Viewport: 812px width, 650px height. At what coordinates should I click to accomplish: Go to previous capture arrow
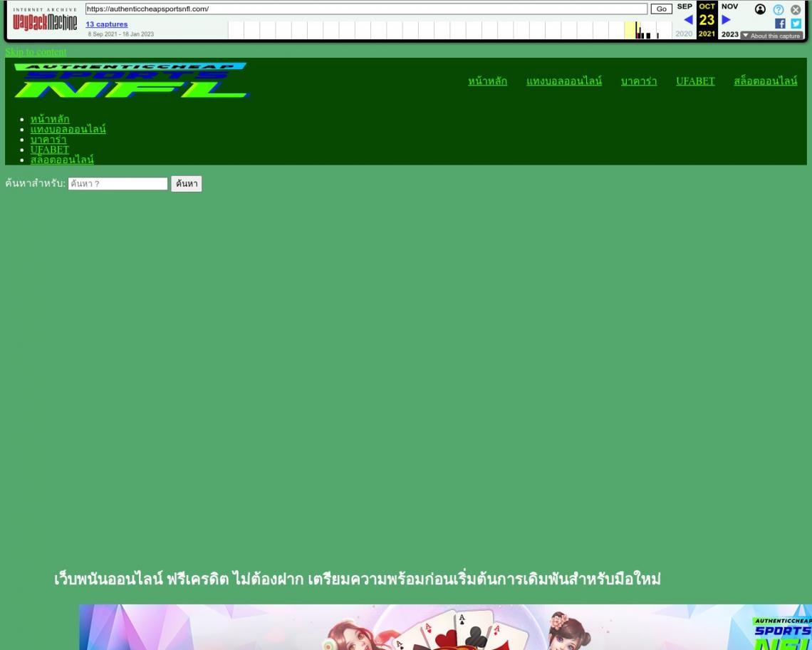tap(688, 20)
